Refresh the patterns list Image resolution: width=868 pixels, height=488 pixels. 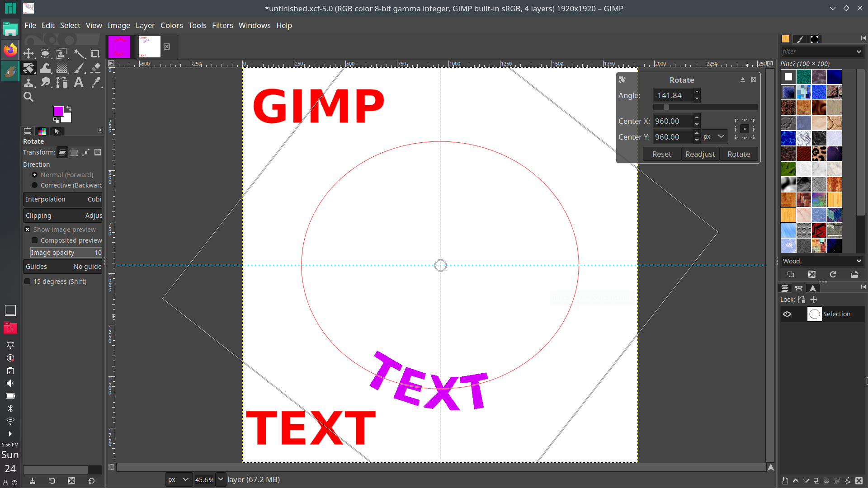point(833,274)
